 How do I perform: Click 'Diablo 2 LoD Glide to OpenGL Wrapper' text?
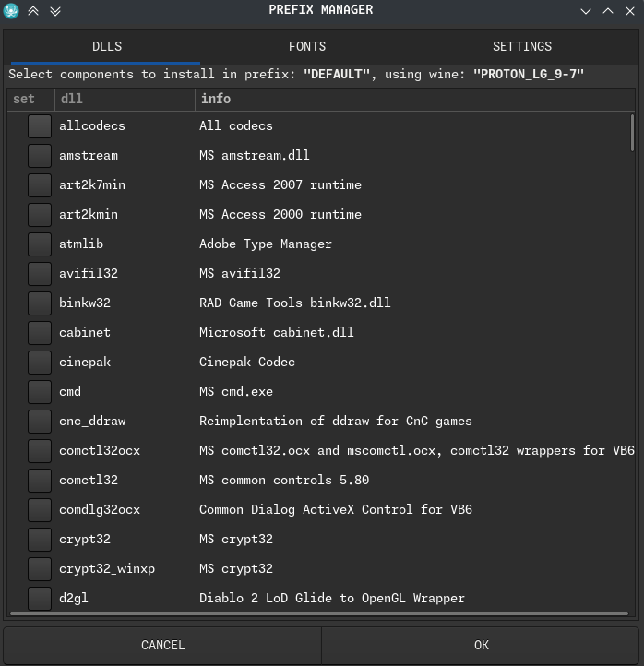pyautogui.click(x=332, y=599)
